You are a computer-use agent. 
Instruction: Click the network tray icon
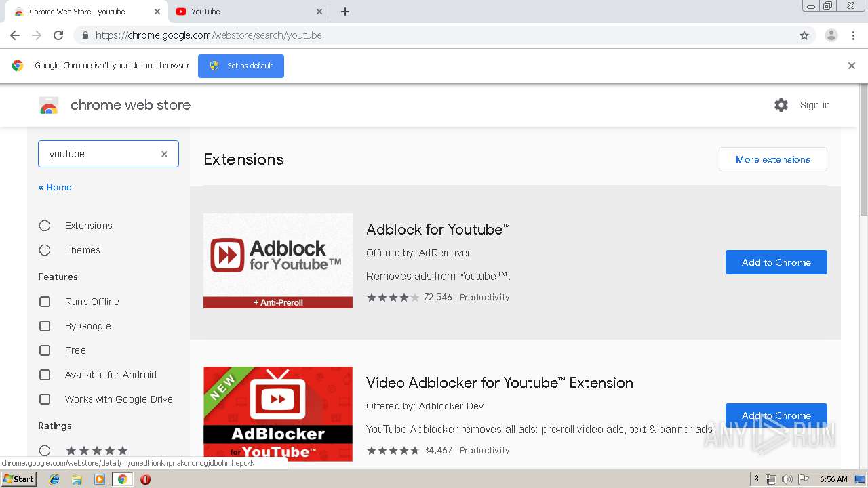771,479
